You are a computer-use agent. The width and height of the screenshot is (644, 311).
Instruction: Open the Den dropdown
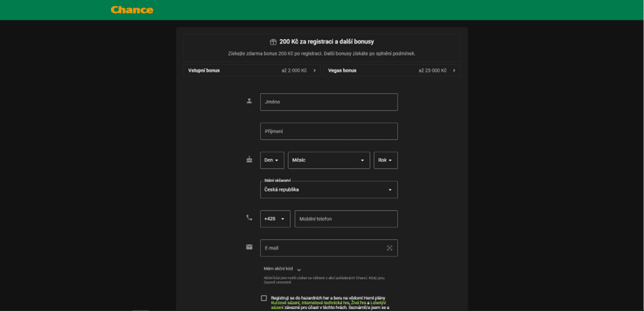point(273,160)
